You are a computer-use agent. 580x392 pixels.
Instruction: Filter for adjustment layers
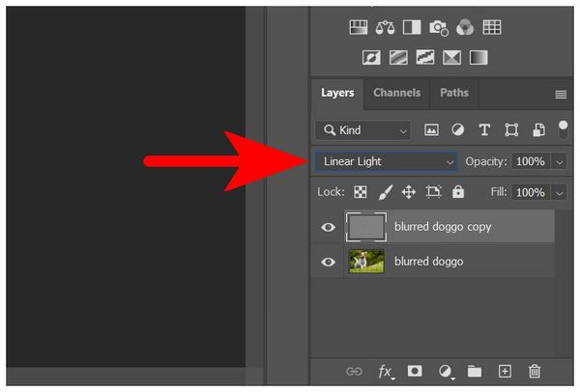point(457,129)
